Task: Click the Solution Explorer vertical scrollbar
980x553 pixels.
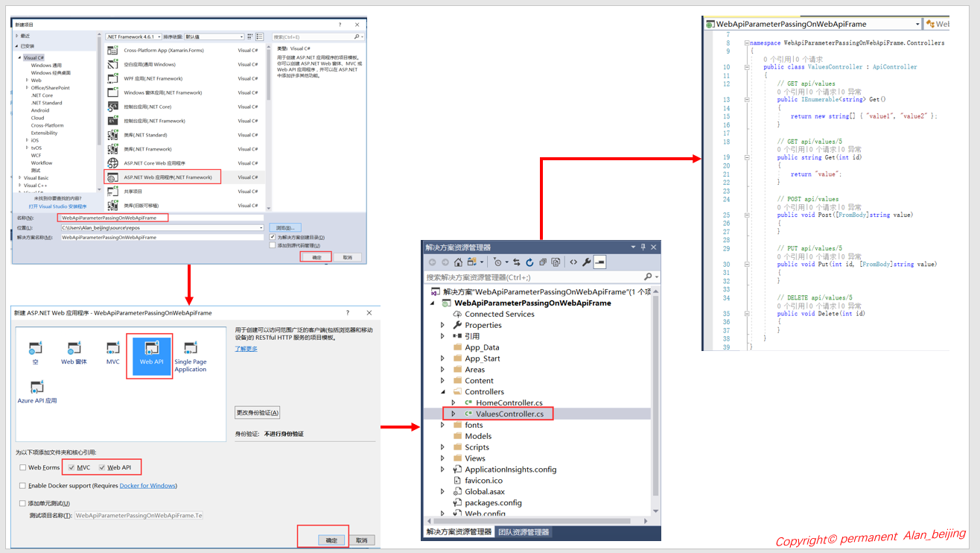Action: pyautogui.click(x=655, y=401)
